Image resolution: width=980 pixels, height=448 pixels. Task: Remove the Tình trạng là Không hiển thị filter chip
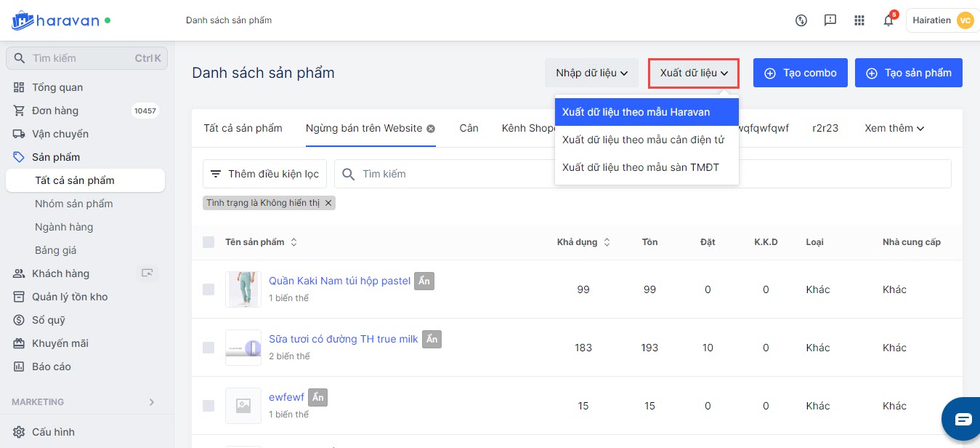tap(328, 203)
